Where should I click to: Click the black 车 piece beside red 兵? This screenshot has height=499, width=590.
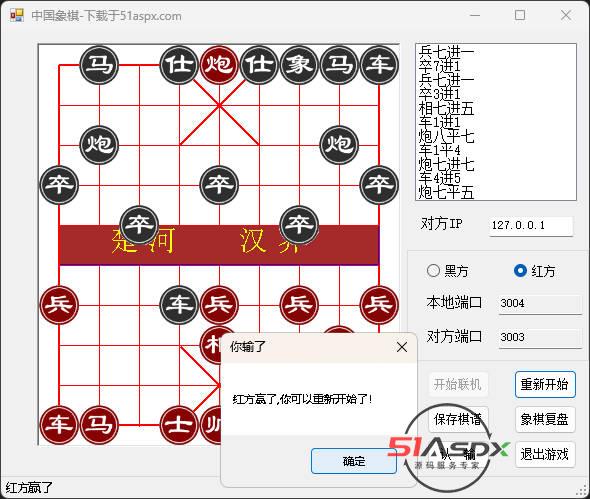[179, 305]
